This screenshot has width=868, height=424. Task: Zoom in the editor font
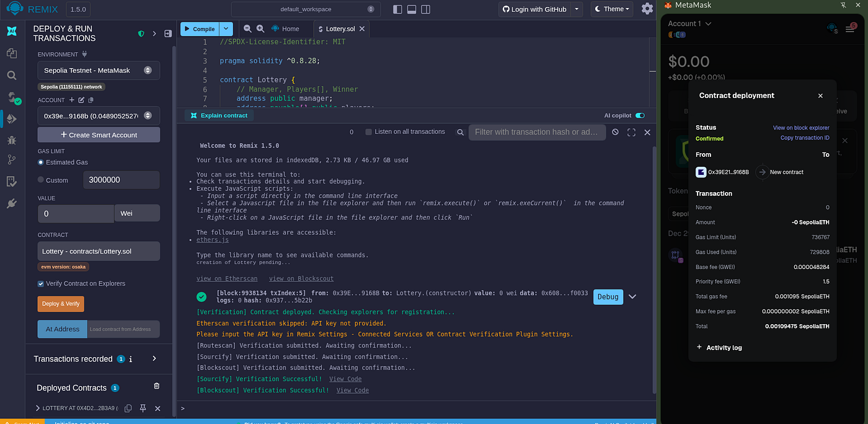(260, 29)
